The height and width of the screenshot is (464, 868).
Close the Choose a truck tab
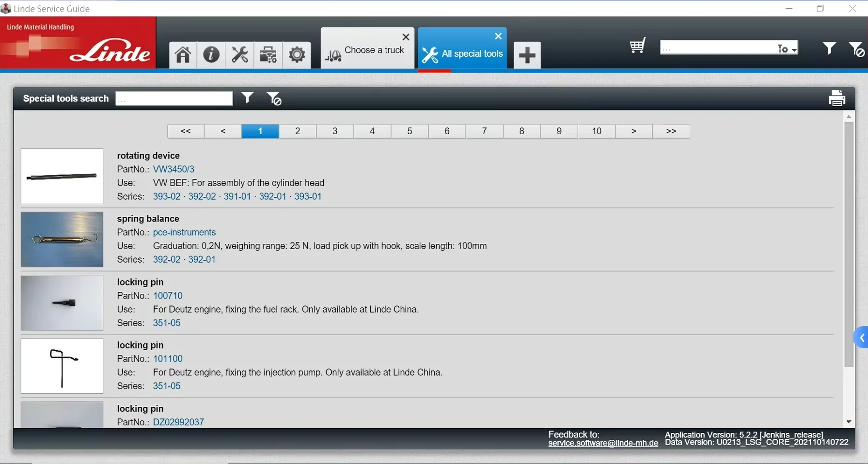(x=406, y=37)
